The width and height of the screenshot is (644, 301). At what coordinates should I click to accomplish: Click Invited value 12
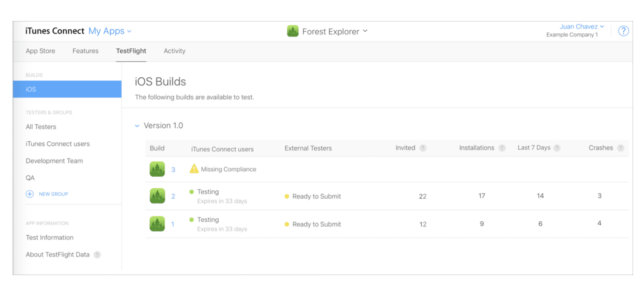pos(423,224)
